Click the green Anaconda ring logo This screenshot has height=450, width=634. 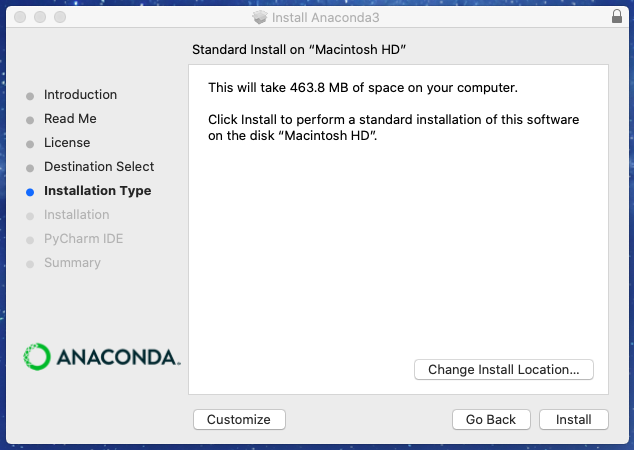point(36,356)
